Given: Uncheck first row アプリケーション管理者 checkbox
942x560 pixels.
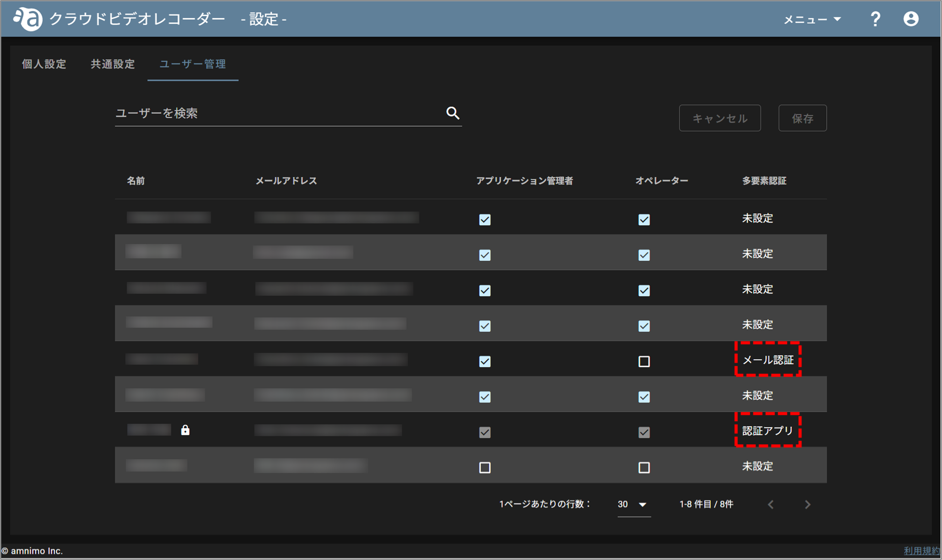Looking at the screenshot, I should (x=485, y=220).
